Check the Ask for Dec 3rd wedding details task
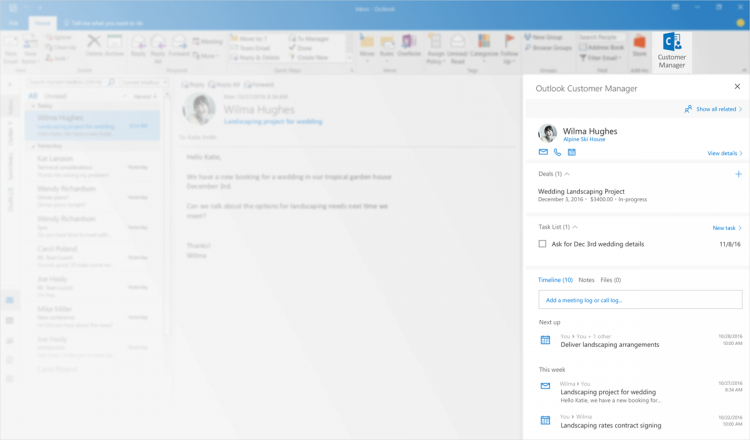The image size is (750, 440). coord(542,244)
